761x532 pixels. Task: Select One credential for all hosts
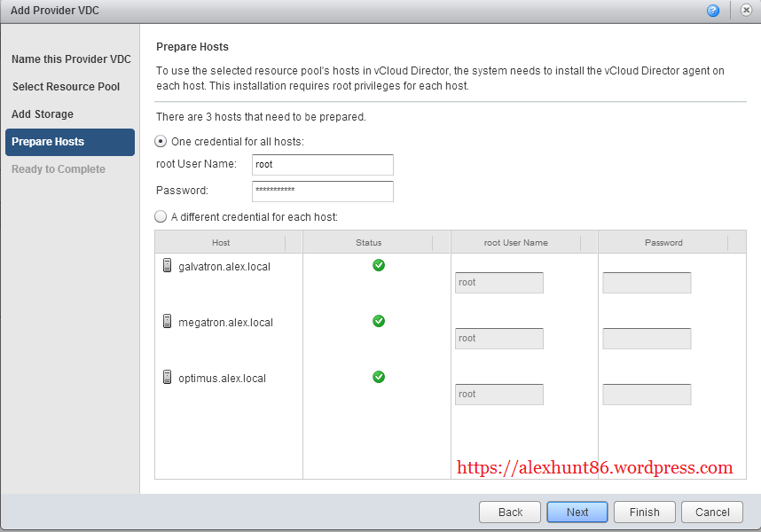[x=161, y=141]
